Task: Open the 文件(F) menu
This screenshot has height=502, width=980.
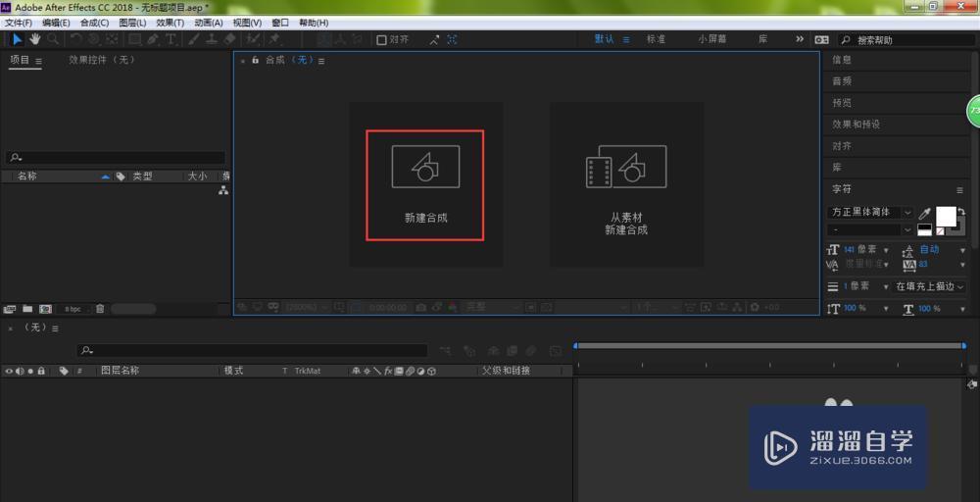Action: (18, 23)
